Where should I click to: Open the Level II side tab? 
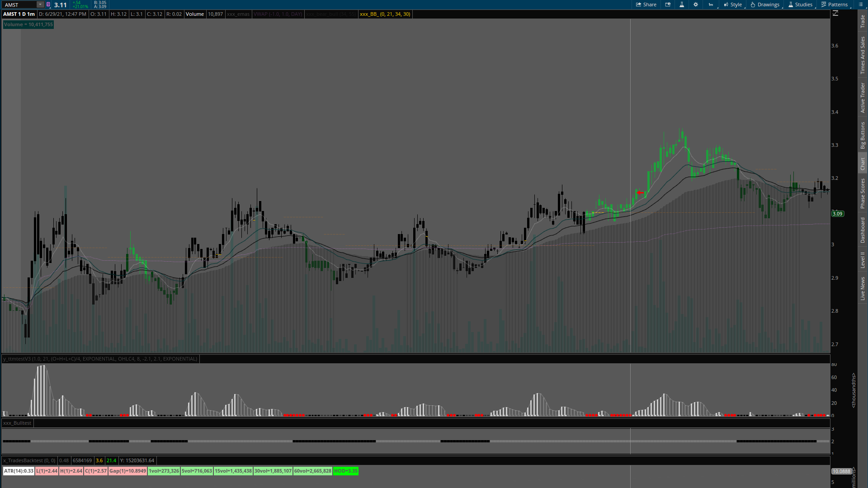click(x=863, y=260)
